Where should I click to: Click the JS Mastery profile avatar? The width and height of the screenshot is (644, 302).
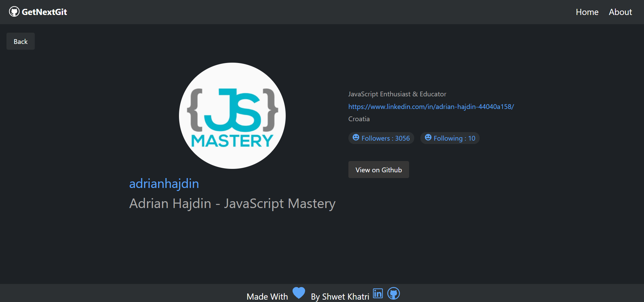[x=232, y=115]
